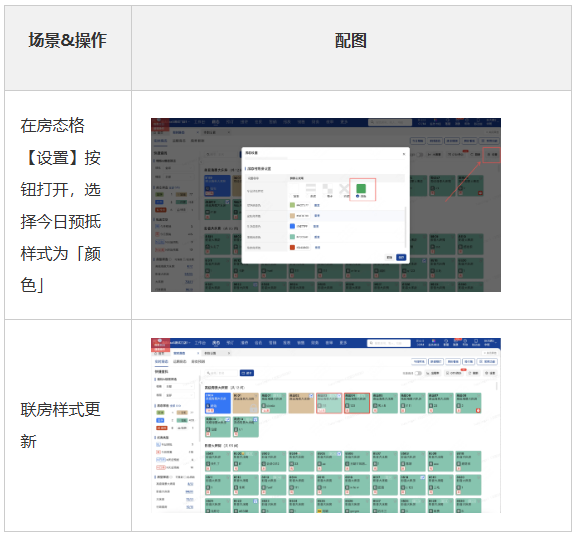575x533 pixels.
Task: Click the blue button beside room search field
Action: (x=247, y=373)
